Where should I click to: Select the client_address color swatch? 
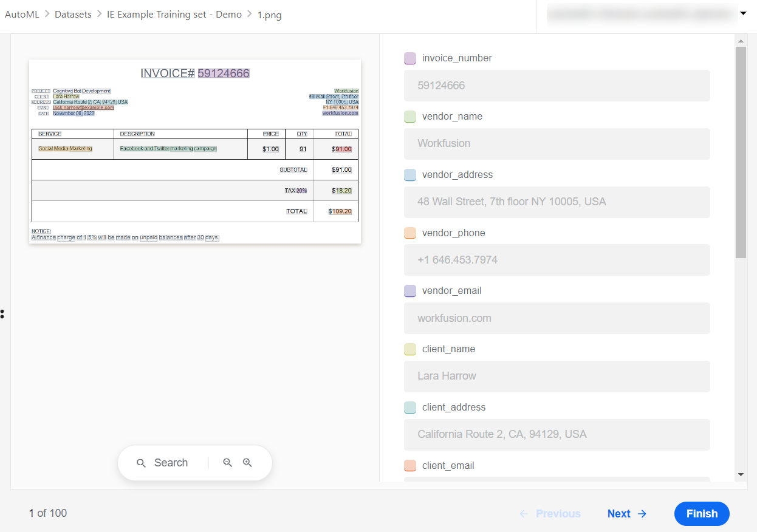(410, 408)
